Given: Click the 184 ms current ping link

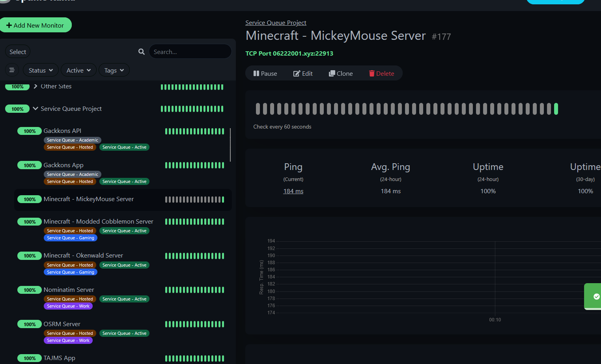Looking at the screenshot, I should [293, 191].
